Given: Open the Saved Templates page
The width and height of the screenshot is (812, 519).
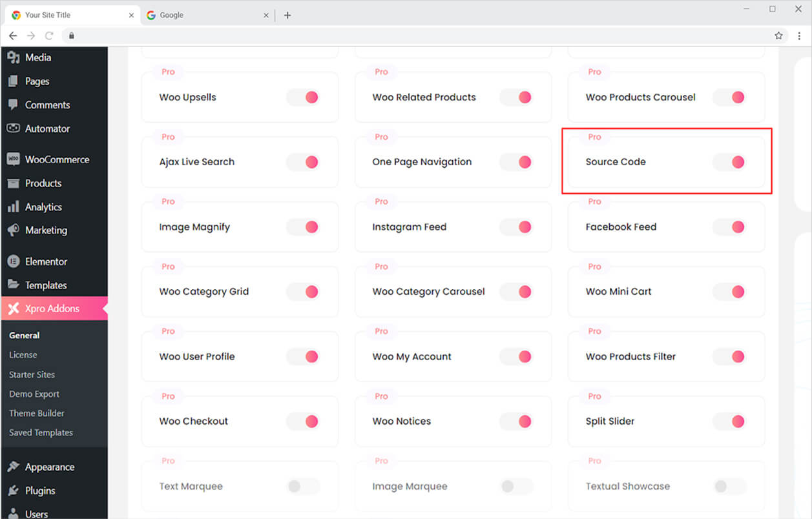Looking at the screenshot, I should [x=41, y=432].
